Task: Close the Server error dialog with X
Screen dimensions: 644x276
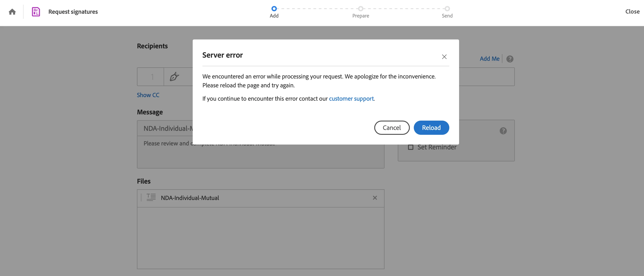Action: pos(444,57)
